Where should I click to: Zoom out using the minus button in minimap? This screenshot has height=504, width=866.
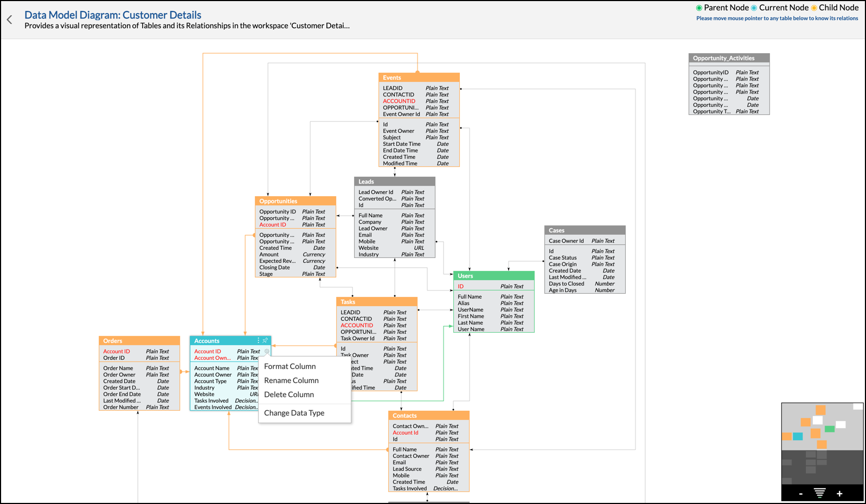point(801,493)
